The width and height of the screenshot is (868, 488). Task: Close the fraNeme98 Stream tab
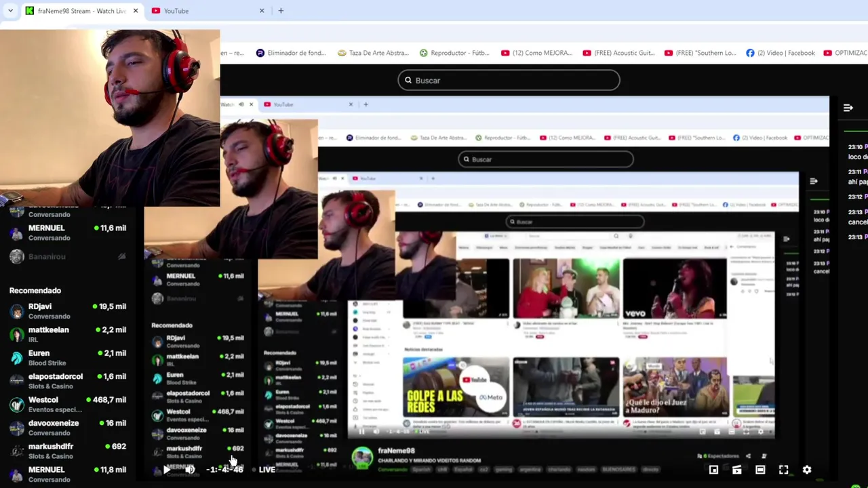[x=136, y=11]
